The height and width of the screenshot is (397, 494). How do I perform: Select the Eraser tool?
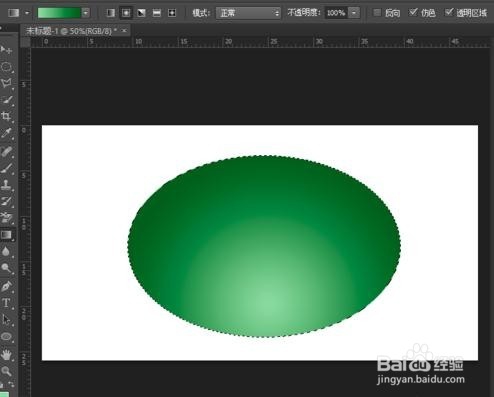[x=6, y=218]
